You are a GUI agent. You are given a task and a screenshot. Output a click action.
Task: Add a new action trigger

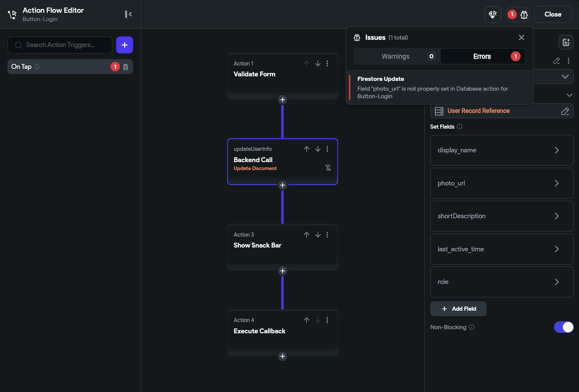click(x=125, y=45)
